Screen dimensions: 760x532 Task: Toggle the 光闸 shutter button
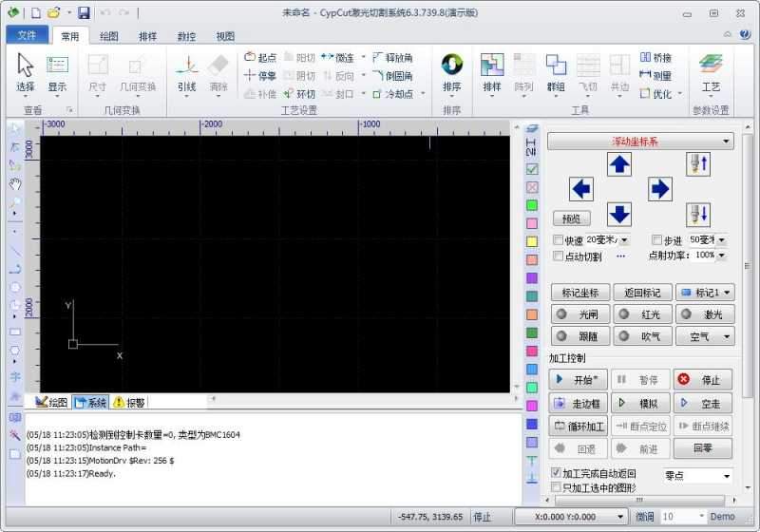580,314
